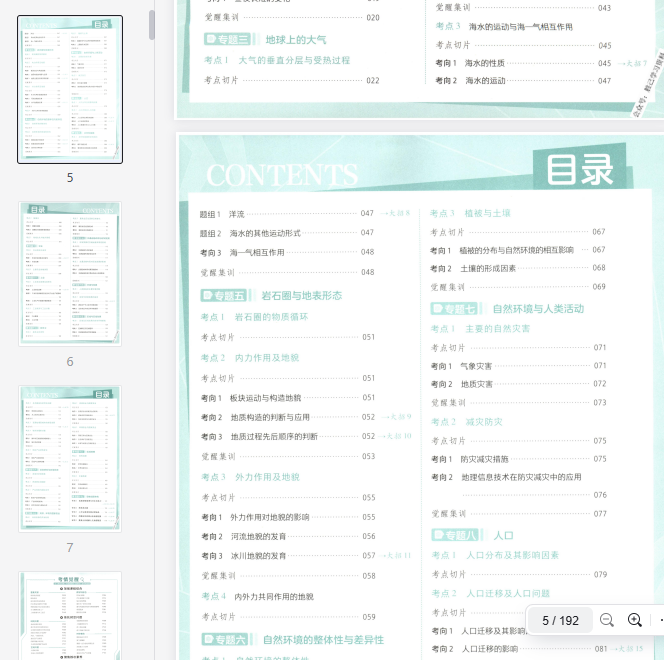
Task: Click the 考点切片 row with page 059
Action: point(288,617)
